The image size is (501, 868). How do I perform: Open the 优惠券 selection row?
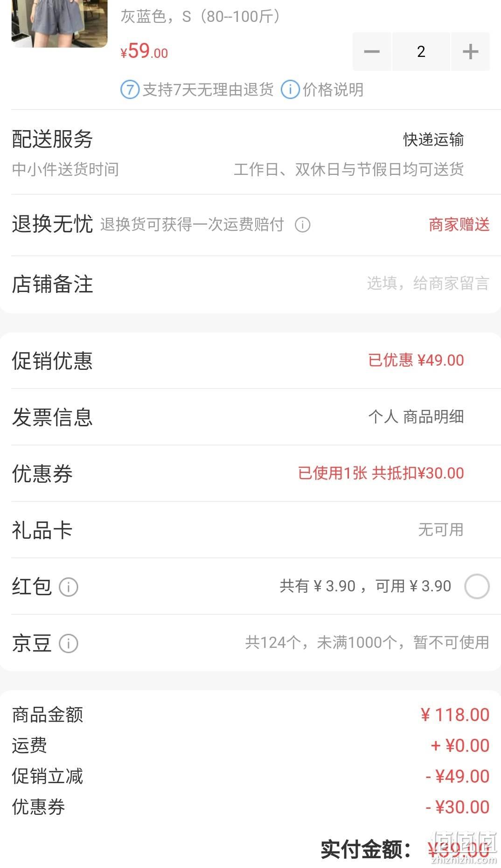(250, 473)
